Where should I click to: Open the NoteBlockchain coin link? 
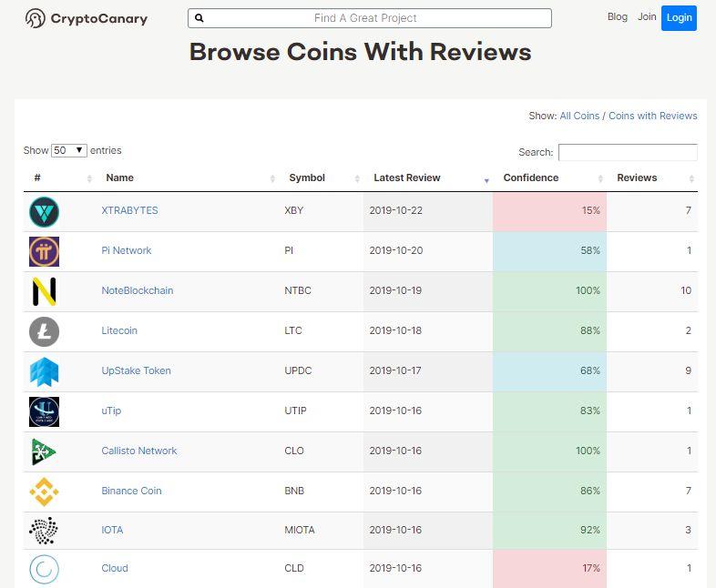(x=138, y=290)
